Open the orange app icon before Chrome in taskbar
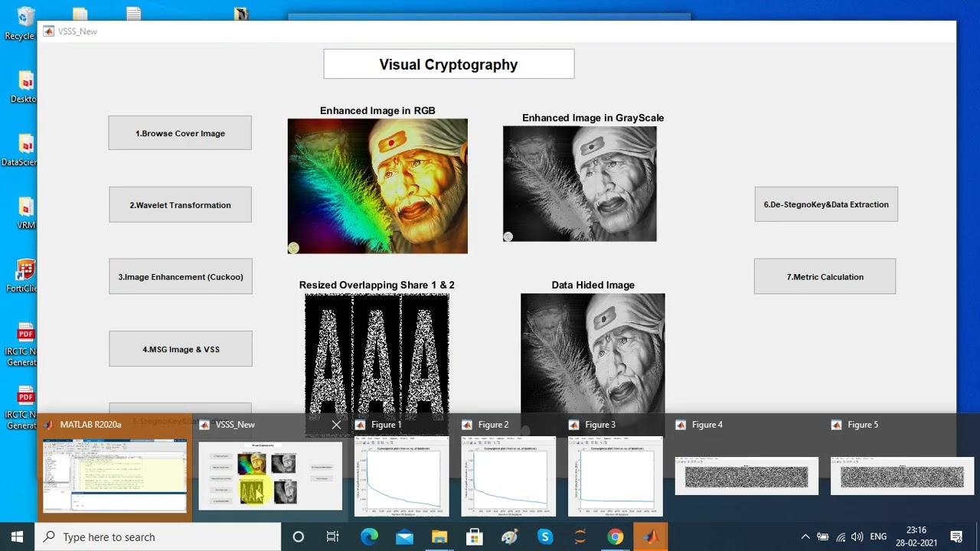This screenshot has width=980, height=551. pos(580,536)
